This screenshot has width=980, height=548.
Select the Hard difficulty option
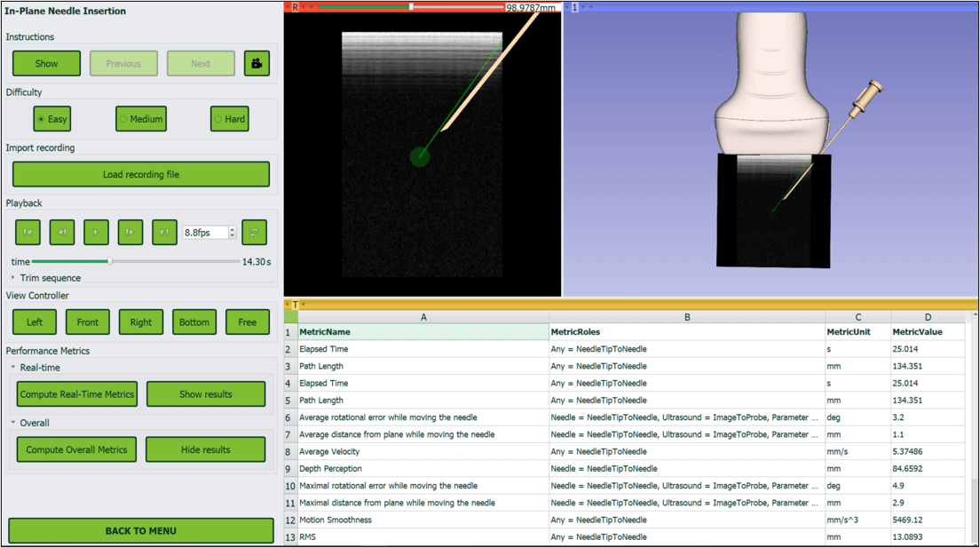pos(229,119)
